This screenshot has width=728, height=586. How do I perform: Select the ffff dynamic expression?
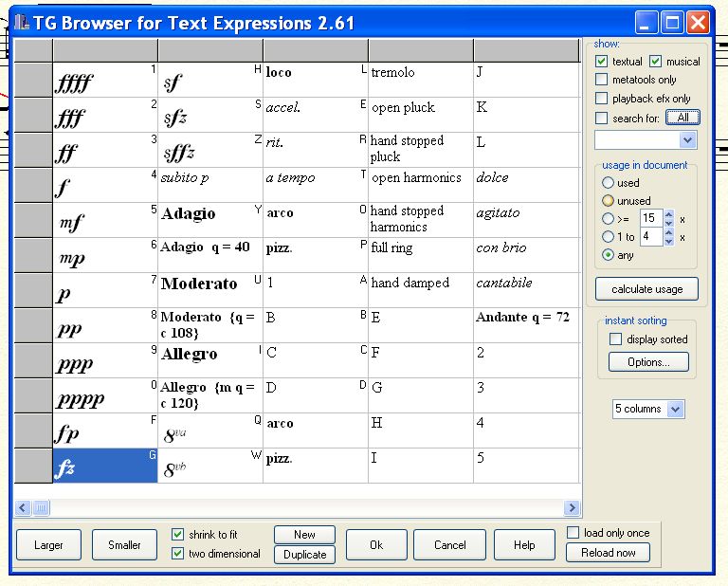click(x=104, y=81)
